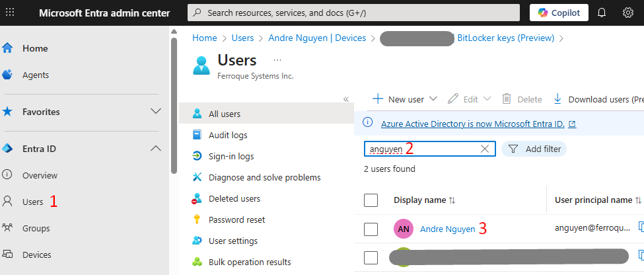Open the settings gear icon

[x=627, y=13]
